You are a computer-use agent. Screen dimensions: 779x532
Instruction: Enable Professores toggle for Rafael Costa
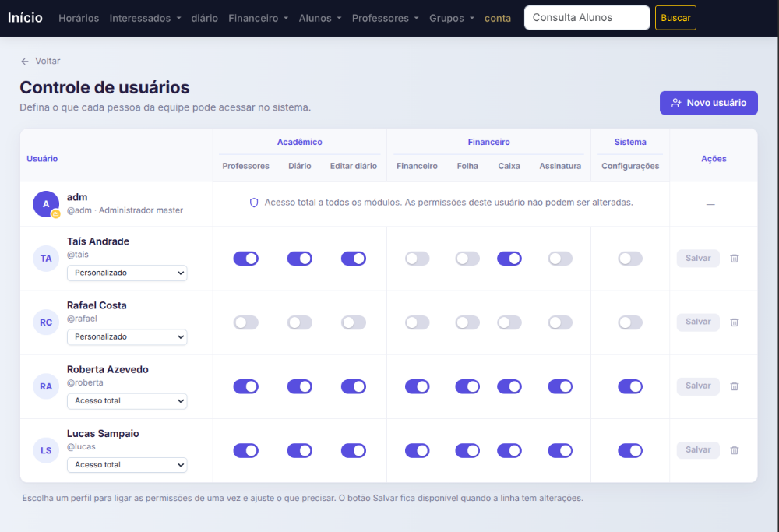pos(246,322)
